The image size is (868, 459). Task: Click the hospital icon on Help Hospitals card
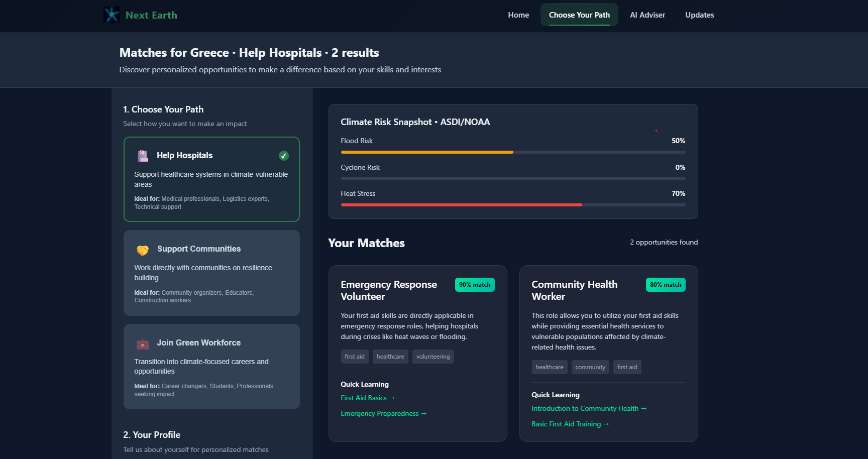pos(143,156)
